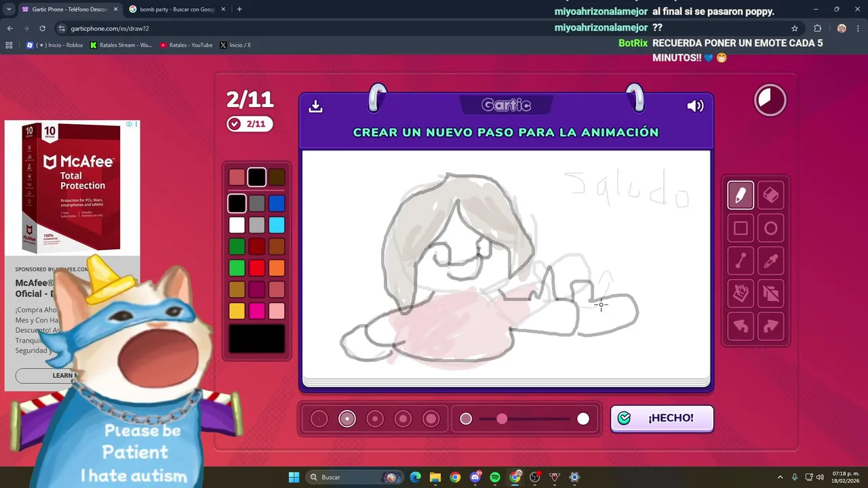Click the ¡HECHO! done button
The width and height of the screenshot is (868, 488).
[662, 418]
